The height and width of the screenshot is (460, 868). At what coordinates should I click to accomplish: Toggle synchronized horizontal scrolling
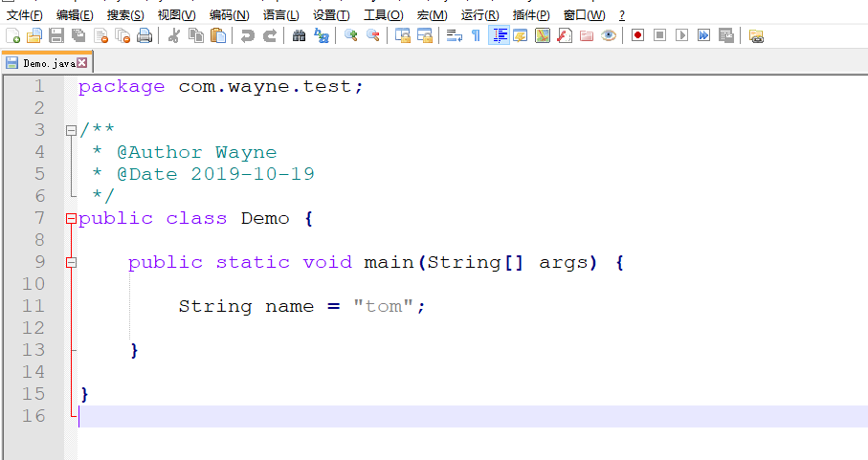[x=425, y=36]
